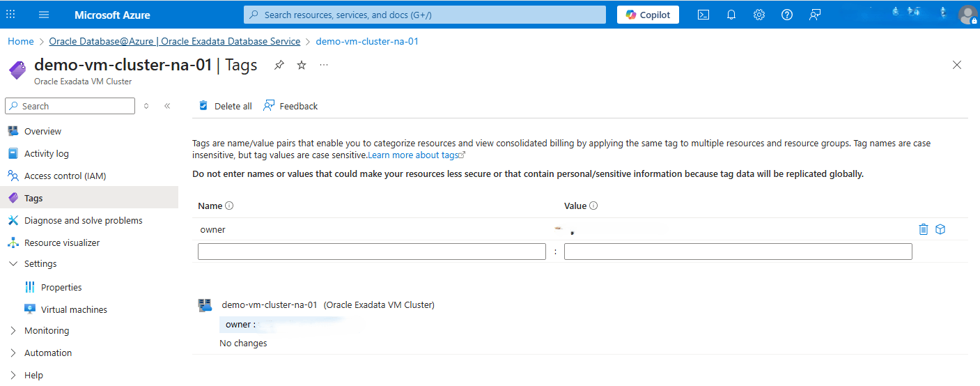Launch Cloud Shell from the top bar
This screenshot has width=980, height=386.
703,15
